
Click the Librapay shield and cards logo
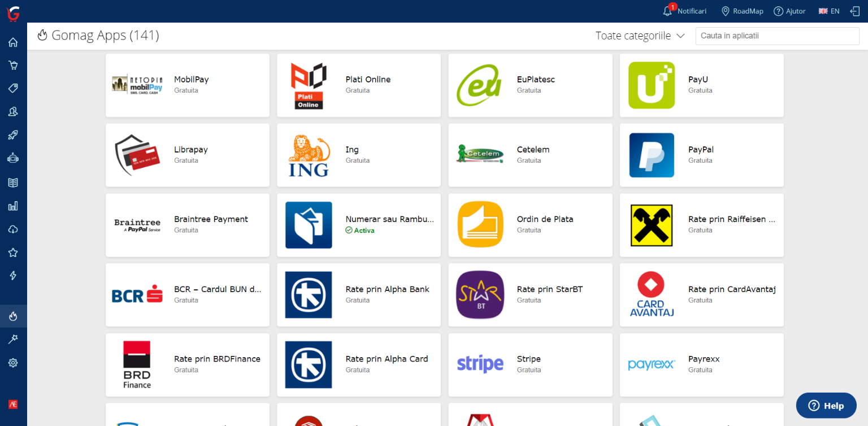[137, 155]
